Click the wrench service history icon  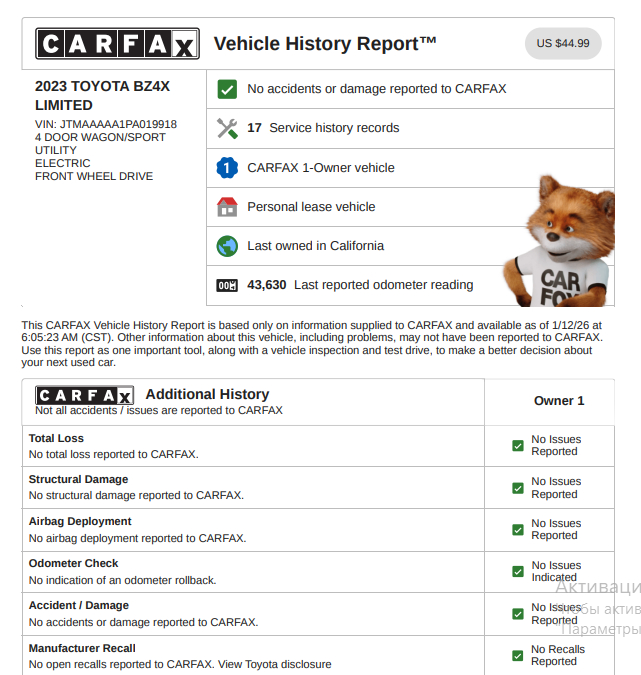click(227, 128)
